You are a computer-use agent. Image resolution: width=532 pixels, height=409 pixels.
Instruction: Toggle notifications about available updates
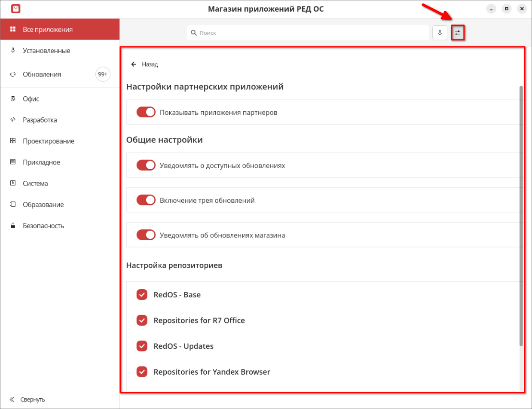pos(146,165)
